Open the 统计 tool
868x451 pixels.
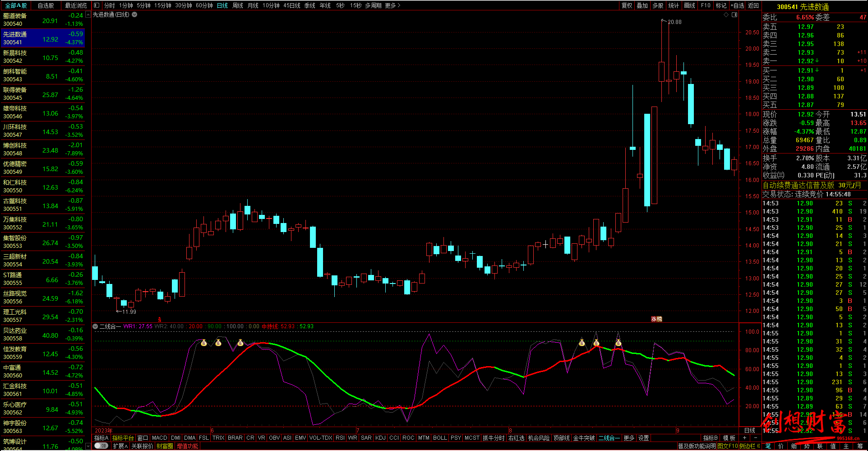[x=674, y=5]
